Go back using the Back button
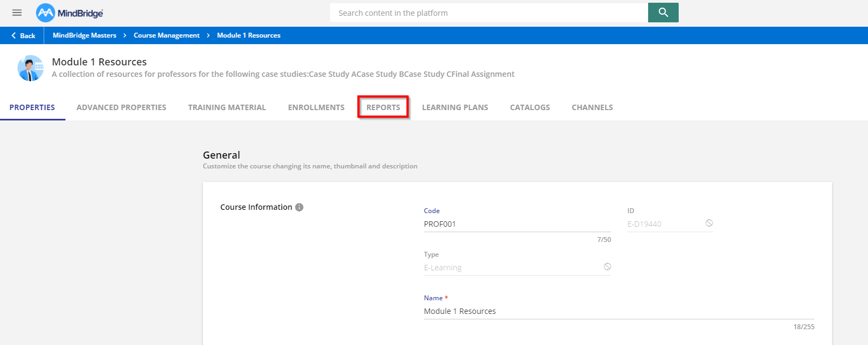The image size is (868, 345). [23, 35]
